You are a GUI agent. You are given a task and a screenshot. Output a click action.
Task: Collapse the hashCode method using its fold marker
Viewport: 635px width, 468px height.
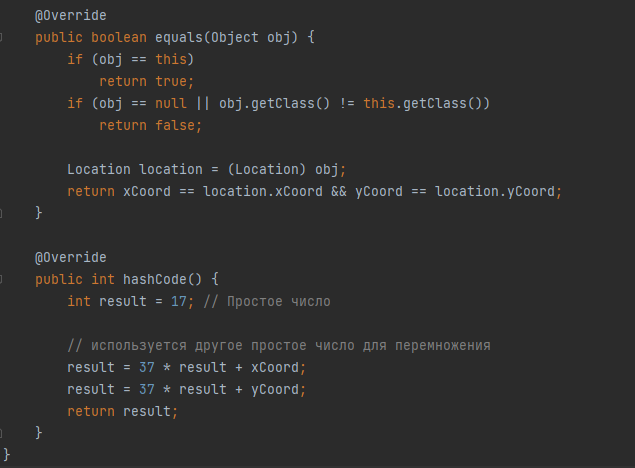tap(1, 279)
